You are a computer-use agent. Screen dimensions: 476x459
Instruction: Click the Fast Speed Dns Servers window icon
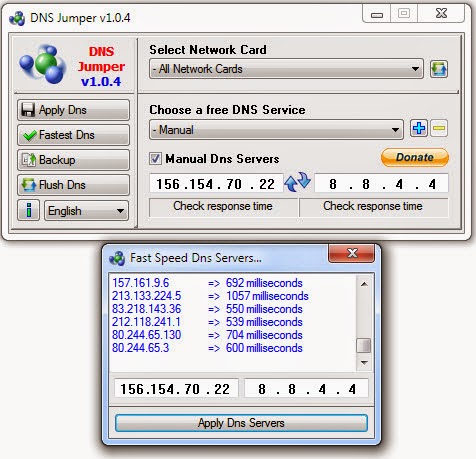coord(117,258)
